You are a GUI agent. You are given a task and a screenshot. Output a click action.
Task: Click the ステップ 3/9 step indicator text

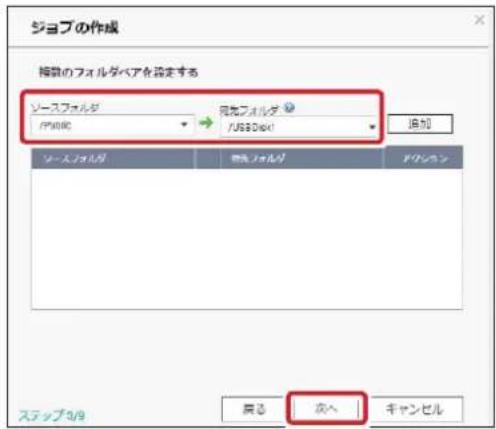point(52,415)
